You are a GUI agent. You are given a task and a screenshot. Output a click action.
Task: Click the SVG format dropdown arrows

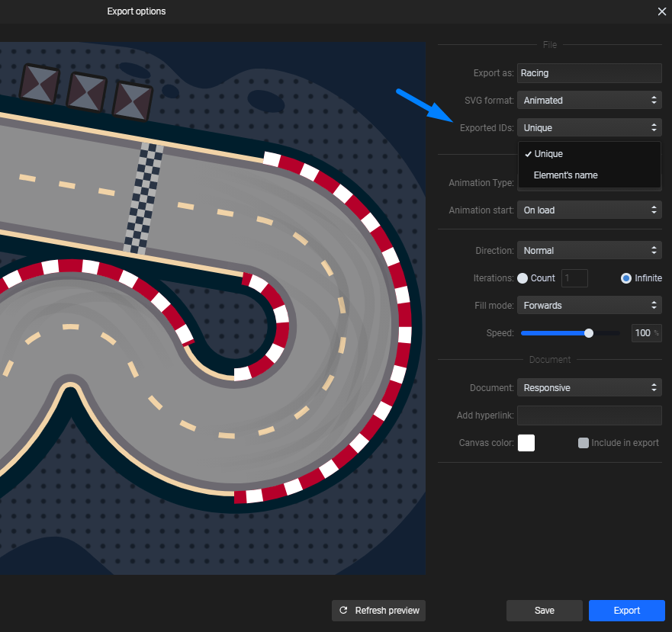[654, 101]
